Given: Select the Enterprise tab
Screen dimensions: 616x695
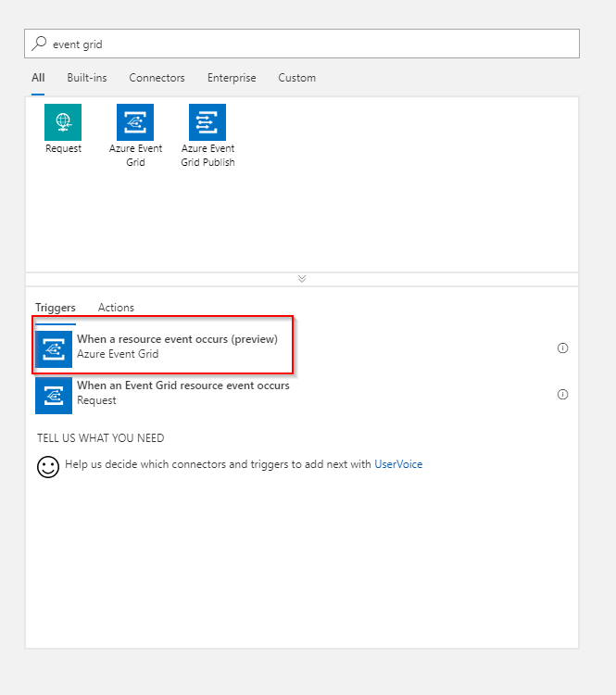Looking at the screenshot, I should point(232,78).
